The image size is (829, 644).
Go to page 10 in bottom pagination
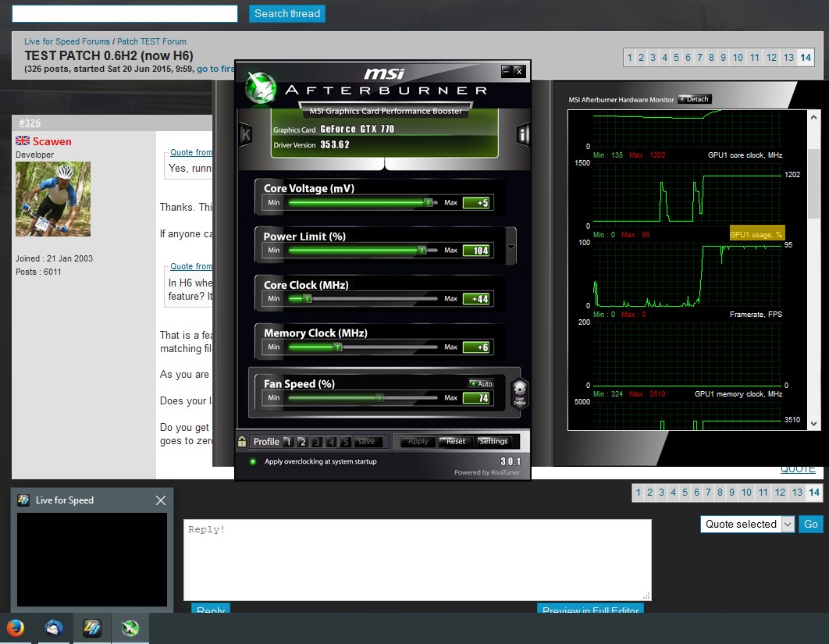tap(746, 493)
